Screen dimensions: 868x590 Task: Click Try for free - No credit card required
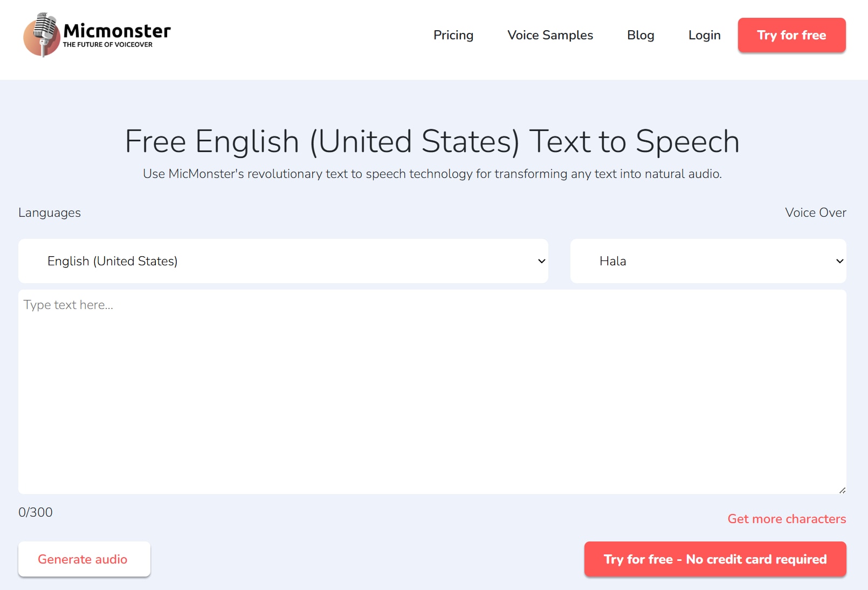tap(715, 559)
